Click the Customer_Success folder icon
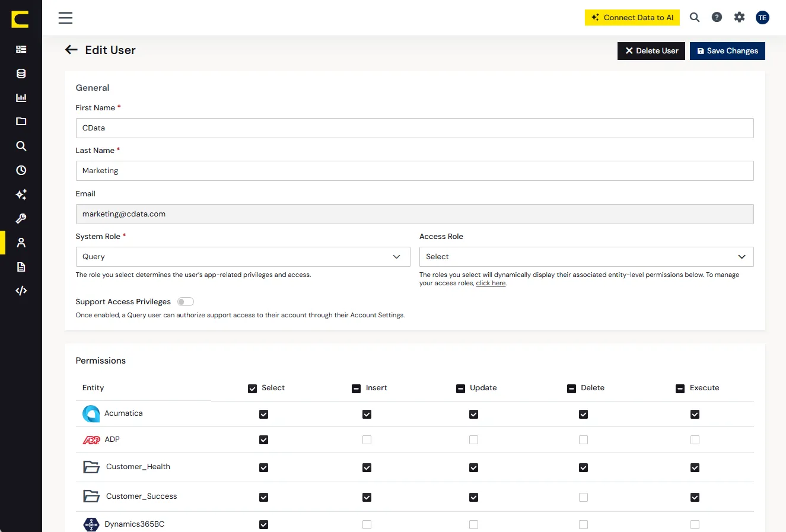 tap(91, 496)
